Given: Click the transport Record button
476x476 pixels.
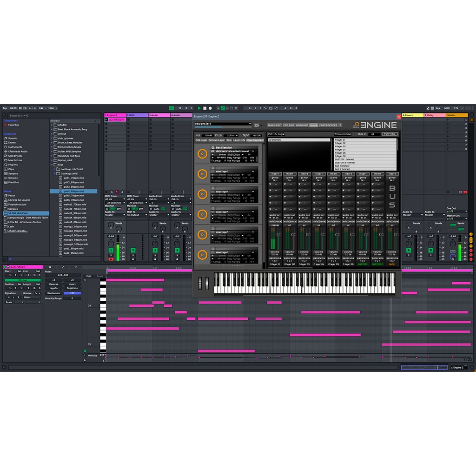Looking at the screenshot, I should coord(210,108).
